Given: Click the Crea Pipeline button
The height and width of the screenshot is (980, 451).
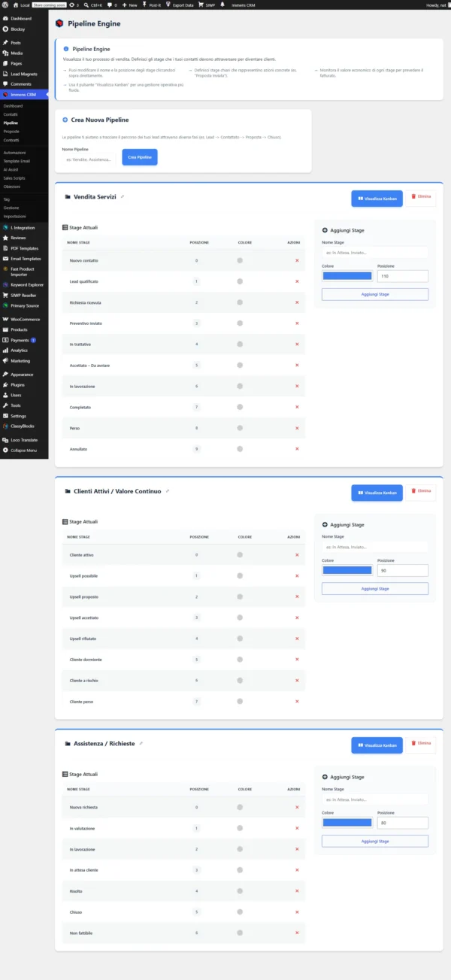Looking at the screenshot, I should (140, 157).
